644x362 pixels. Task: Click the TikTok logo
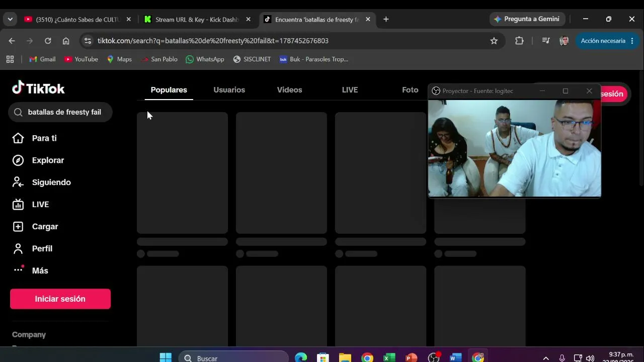(38, 88)
